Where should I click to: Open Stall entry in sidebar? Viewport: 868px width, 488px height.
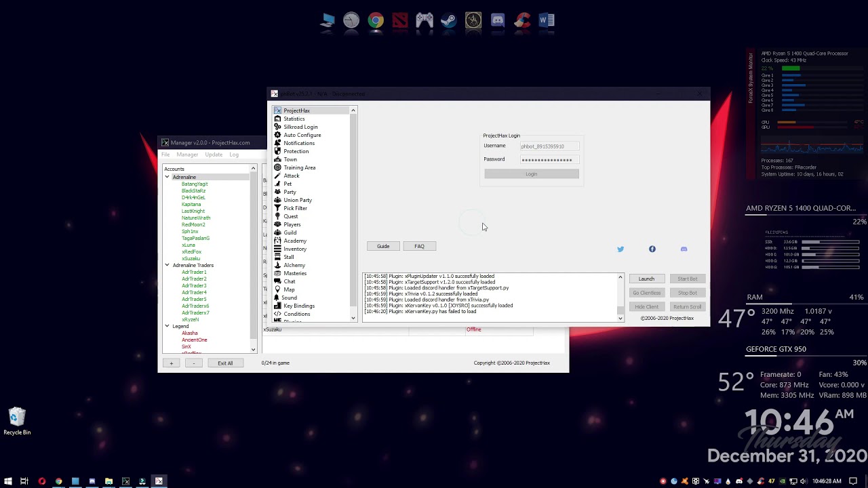[288, 257]
